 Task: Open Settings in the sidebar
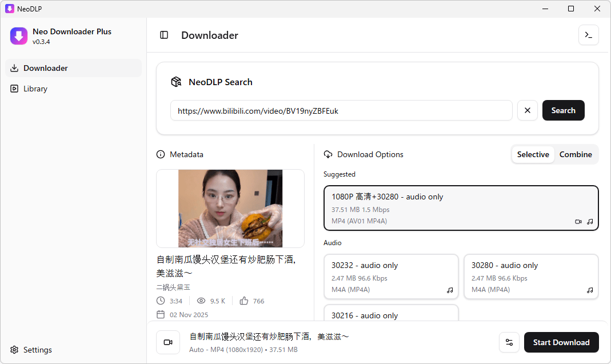click(x=38, y=350)
